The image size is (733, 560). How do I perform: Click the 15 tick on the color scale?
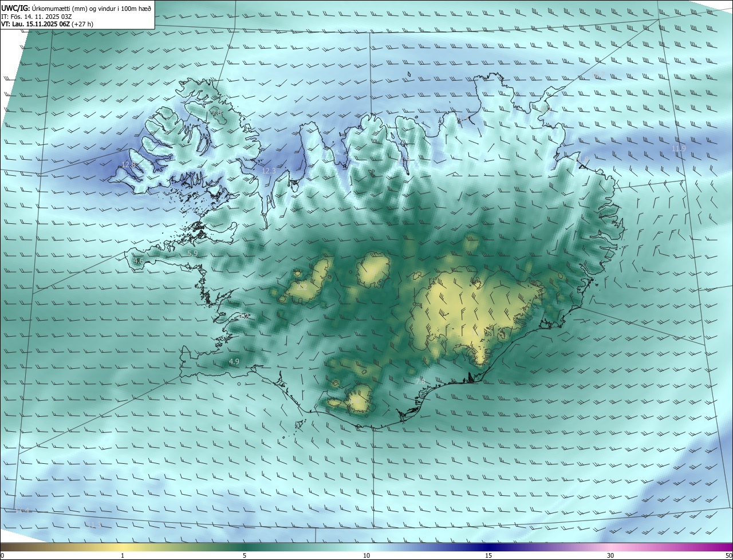pyautogui.click(x=488, y=556)
